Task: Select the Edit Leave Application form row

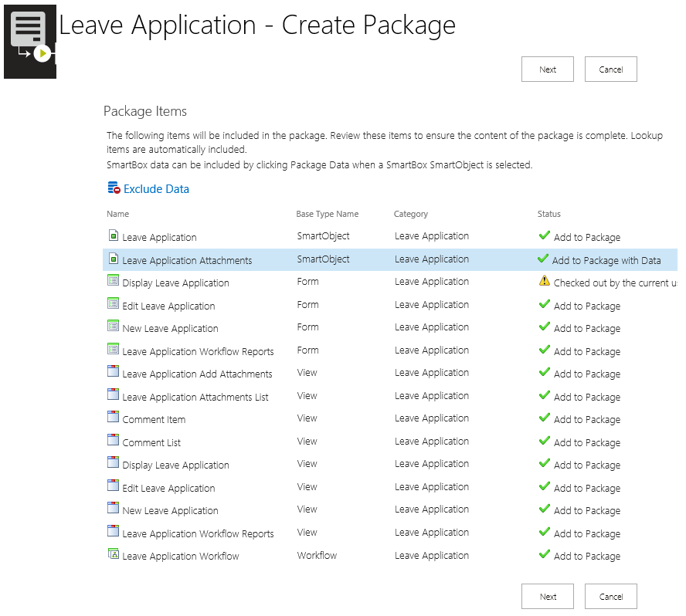Action: (x=168, y=306)
